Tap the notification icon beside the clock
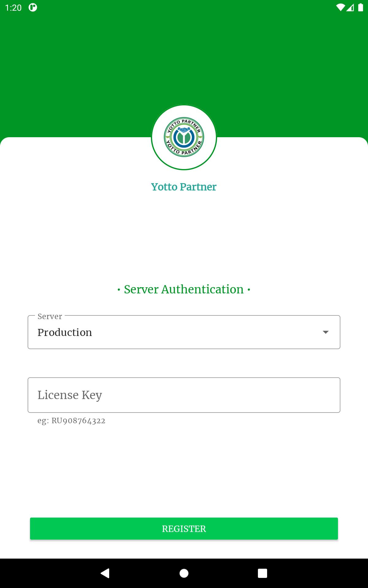This screenshot has height=588, width=368. pos(33,8)
